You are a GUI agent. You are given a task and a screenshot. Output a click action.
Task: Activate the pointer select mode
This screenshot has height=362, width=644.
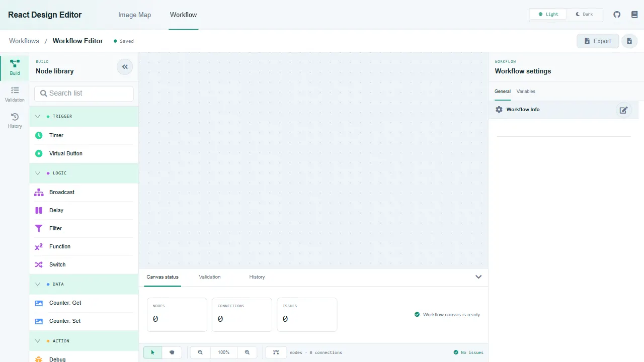click(153, 352)
